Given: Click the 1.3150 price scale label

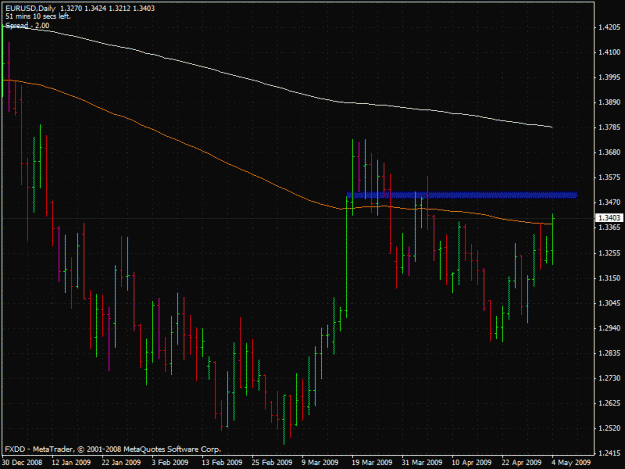Looking at the screenshot, I should pyautogui.click(x=609, y=278).
